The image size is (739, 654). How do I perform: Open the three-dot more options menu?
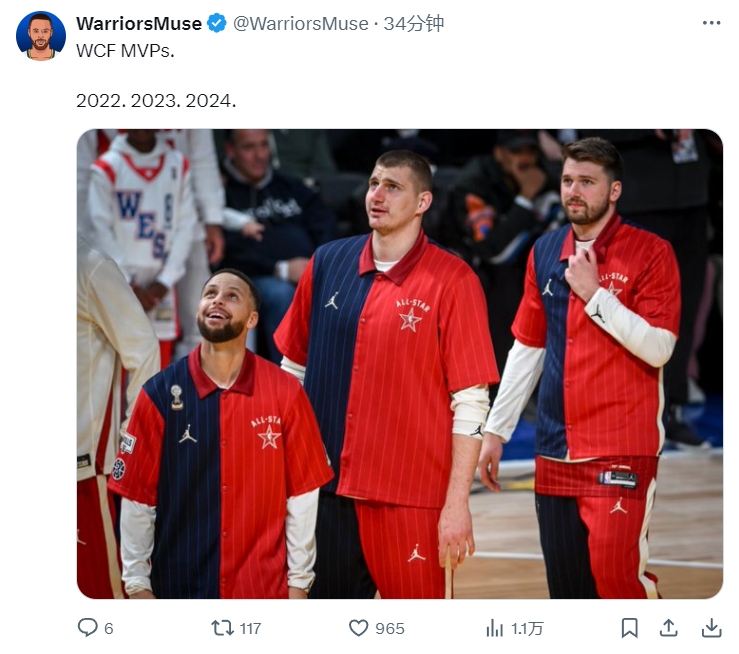pyautogui.click(x=711, y=23)
